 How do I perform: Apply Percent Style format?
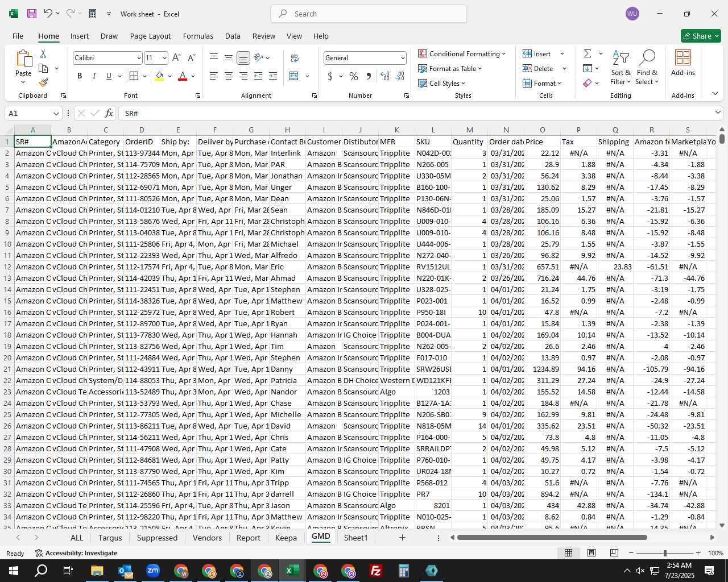[354, 76]
